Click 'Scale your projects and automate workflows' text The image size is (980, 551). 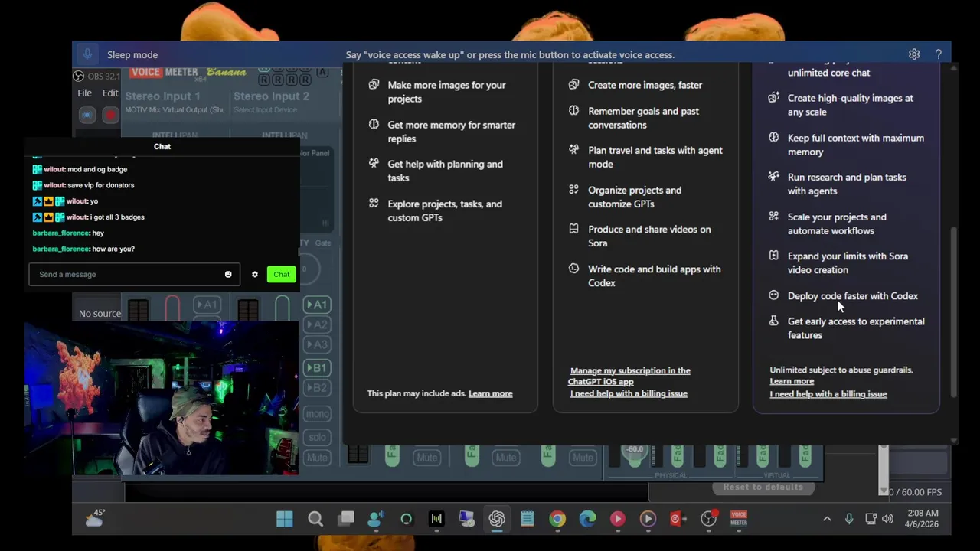pyautogui.click(x=837, y=223)
